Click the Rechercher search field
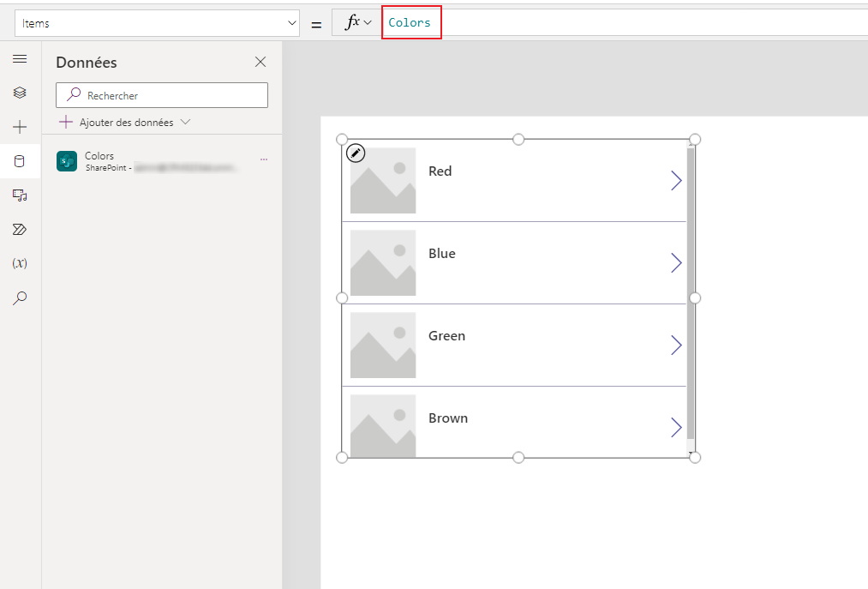The height and width of the screenshot is (589, 868). tap(162, 95)
